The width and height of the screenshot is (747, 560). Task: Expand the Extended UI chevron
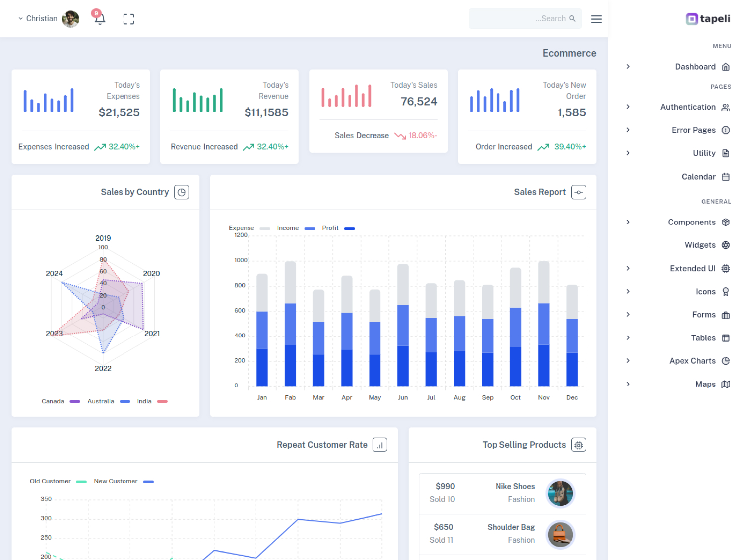tap(628, 269)
